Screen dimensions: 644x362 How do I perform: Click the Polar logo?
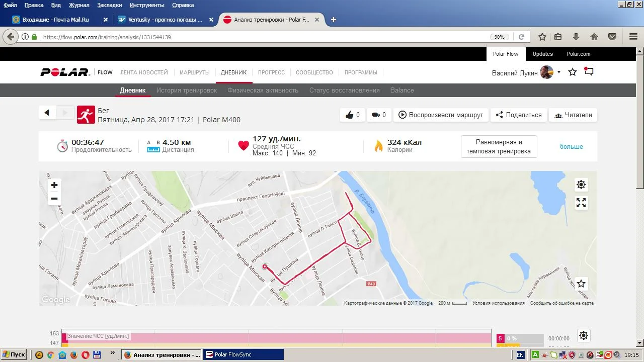tap(65, 72)
